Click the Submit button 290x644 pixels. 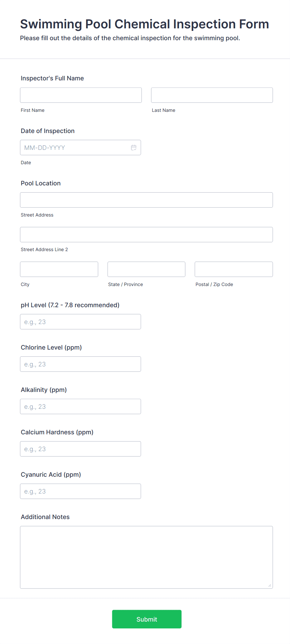point(147,619)
